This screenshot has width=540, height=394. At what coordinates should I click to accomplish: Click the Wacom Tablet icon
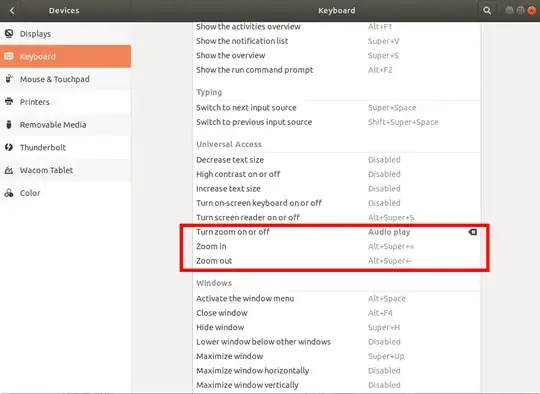(x=9, y=170)
